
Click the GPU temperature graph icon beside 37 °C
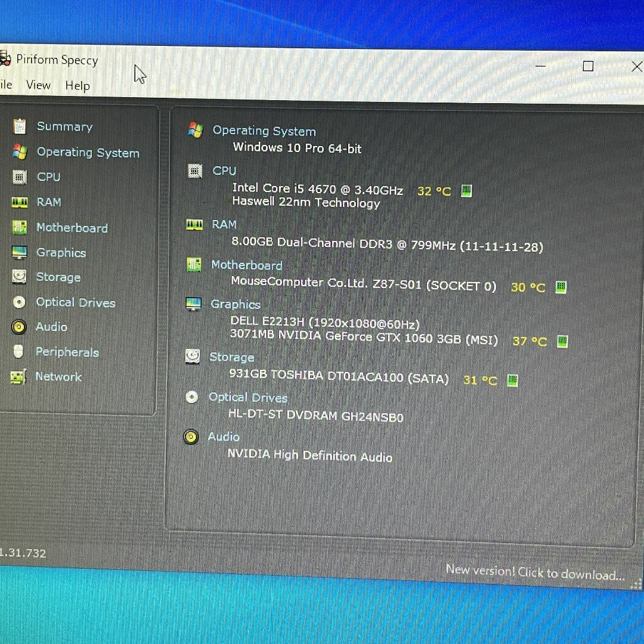[x=562, y=341]
